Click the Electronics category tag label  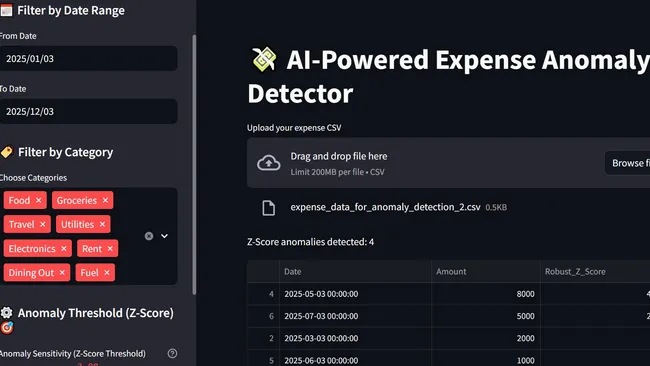(32, 249)
